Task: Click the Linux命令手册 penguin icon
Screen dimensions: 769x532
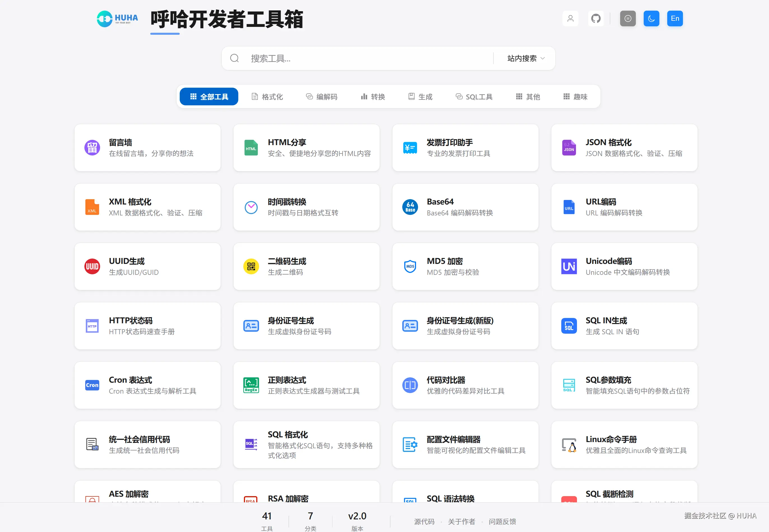Action: coord(569,445)
